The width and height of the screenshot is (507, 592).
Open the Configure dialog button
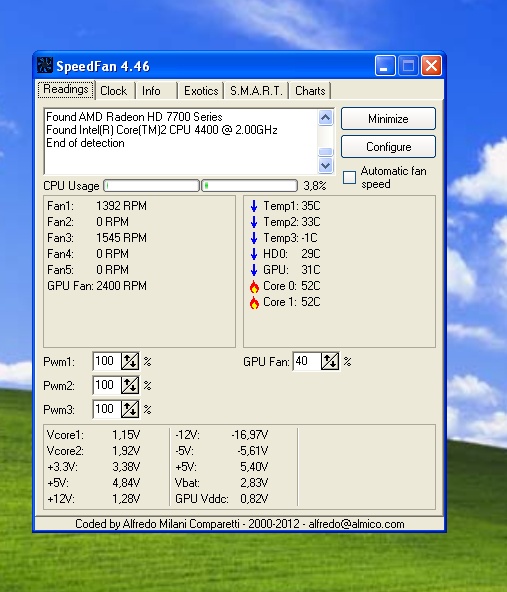[388, 146]
